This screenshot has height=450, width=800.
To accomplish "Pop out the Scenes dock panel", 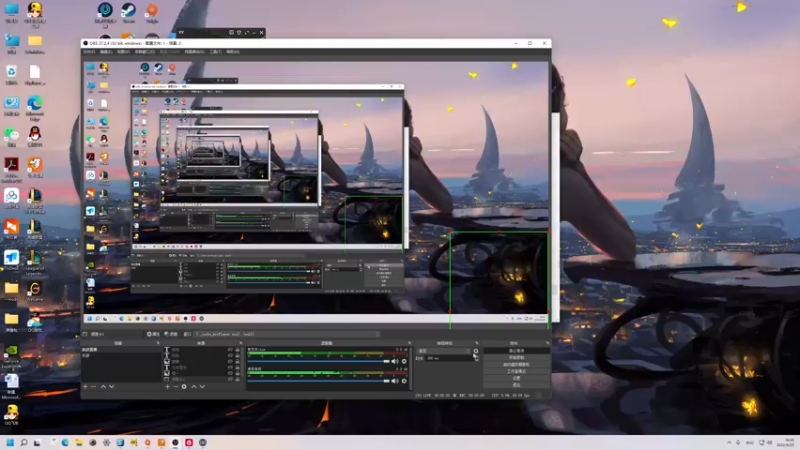I will pos(158,343).
